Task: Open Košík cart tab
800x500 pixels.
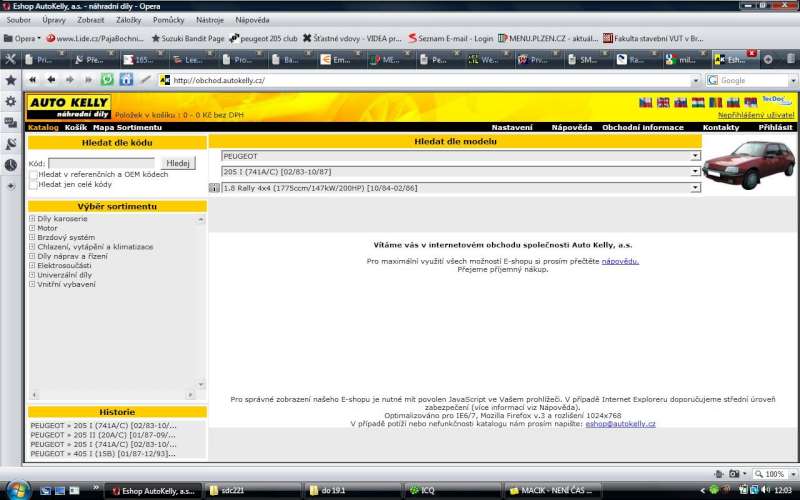Action: point(76,128)
